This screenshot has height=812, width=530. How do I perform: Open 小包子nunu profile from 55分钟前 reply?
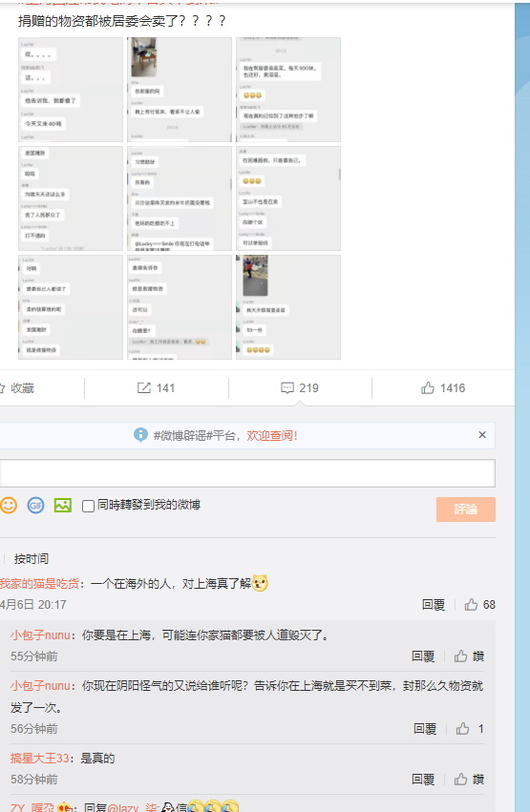(x=40, y=635)
